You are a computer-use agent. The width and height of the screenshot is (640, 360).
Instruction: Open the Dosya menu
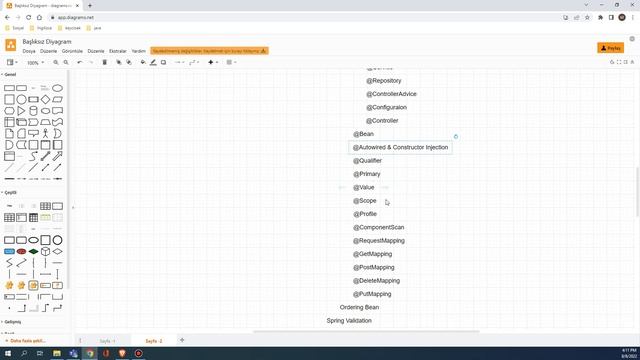(x=29, y=51)
